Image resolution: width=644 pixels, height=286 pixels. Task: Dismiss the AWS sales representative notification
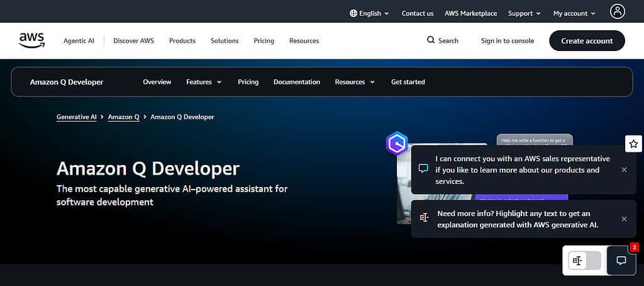tap(624, 169)
